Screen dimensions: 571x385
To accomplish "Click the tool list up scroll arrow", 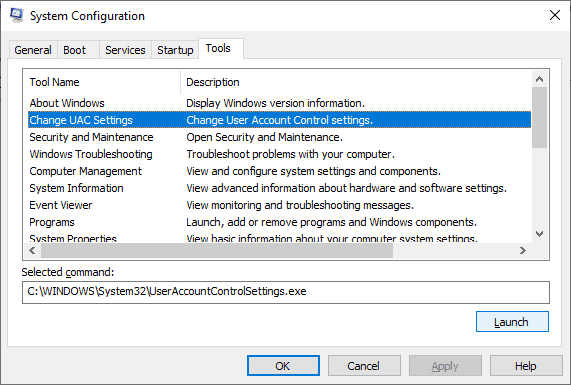I will point(539,79).
